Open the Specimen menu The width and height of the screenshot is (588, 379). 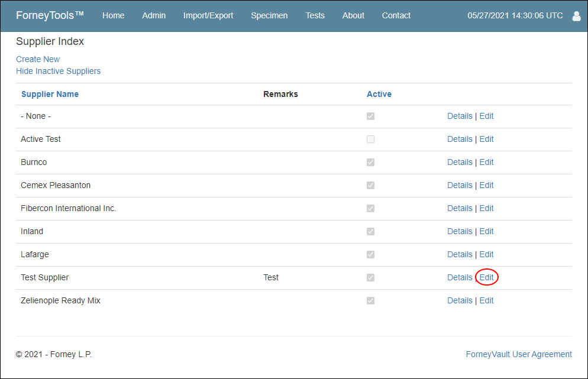(269, 15)
